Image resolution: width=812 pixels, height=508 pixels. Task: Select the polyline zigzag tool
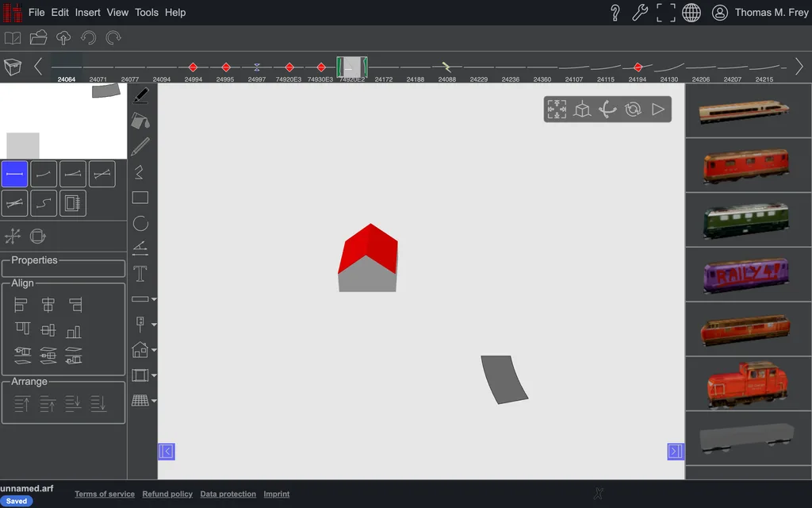140,172
